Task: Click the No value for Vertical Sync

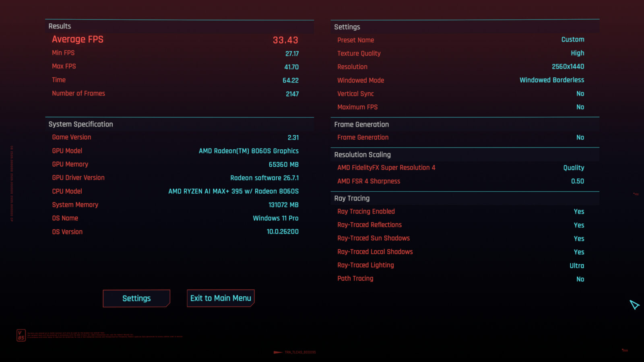Action: [580, 94]
